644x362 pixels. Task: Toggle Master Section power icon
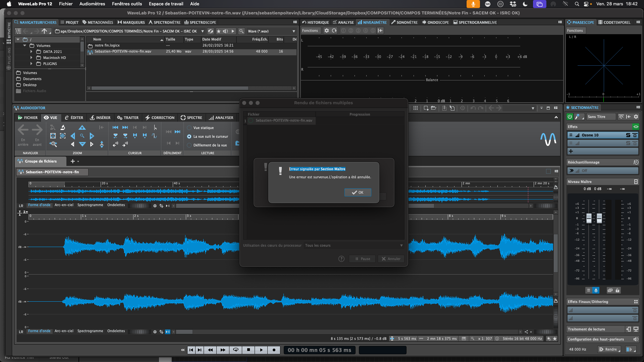point(570,117)
